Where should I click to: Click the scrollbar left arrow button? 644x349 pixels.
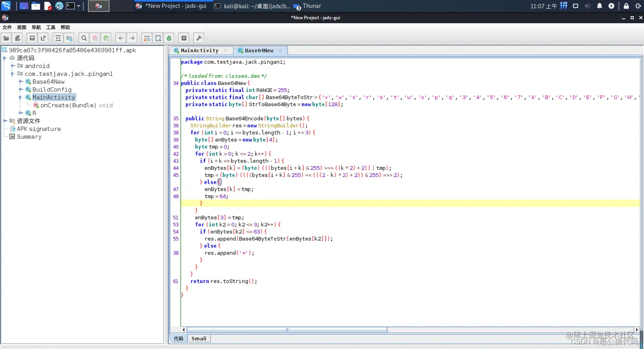point(184,330)
